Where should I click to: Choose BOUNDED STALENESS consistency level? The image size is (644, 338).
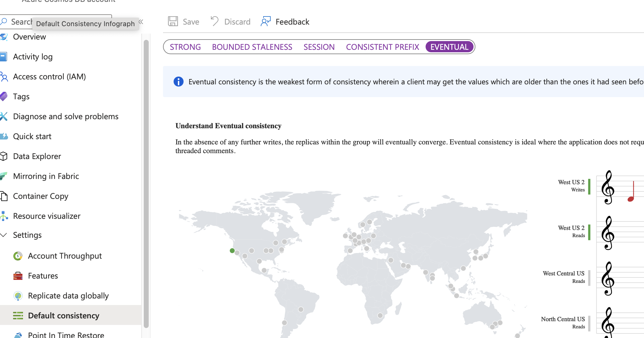click(x=252, y=47)
